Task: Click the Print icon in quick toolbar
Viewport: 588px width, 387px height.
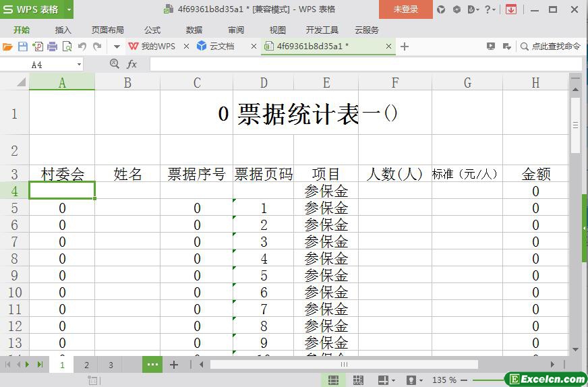Action: [52, 47]
